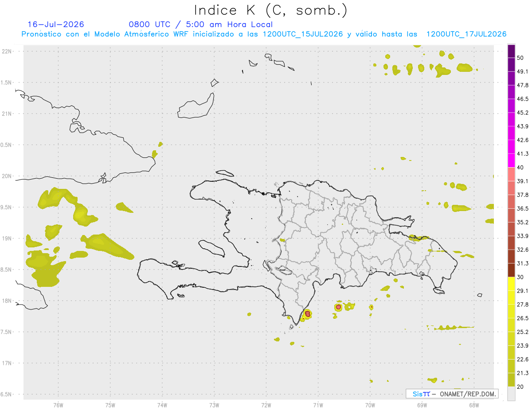
Task: Click the colorbar value '27.8'
Action: click(523, 305)
